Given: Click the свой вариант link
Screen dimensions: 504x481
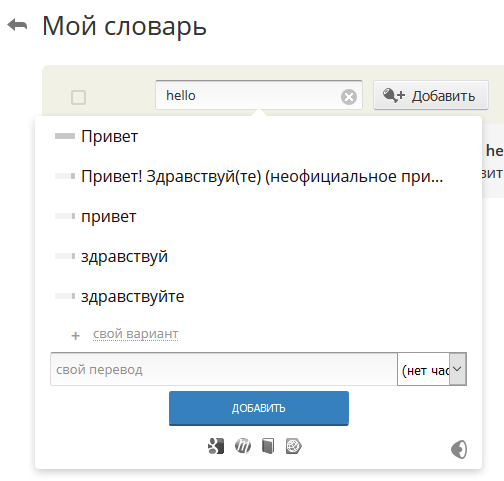Looking at the screenshot, I should coord(136,334).
